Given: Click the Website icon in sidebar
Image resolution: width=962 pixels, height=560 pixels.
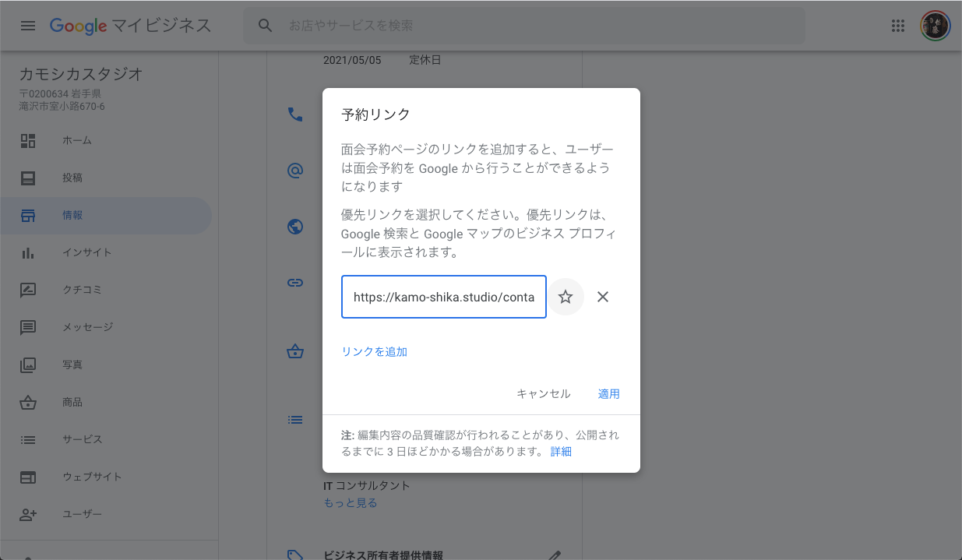Looking at the screenshot, I should pos(28,477).
